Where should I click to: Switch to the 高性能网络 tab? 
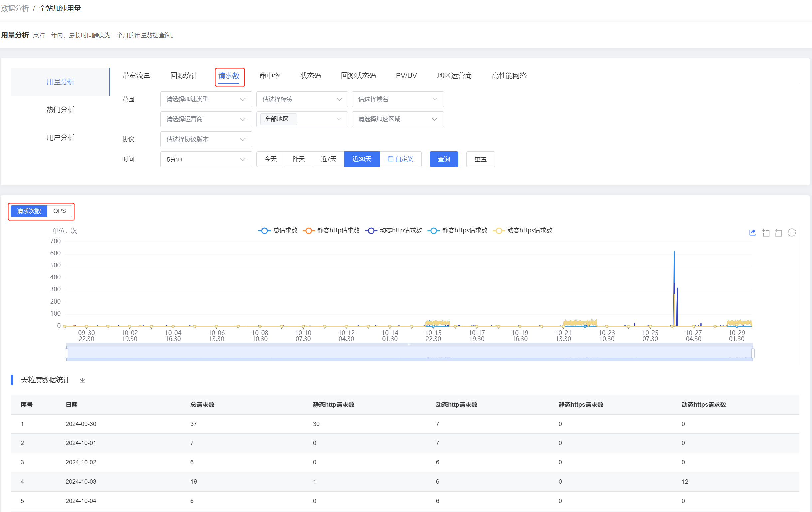pos(509,76)
